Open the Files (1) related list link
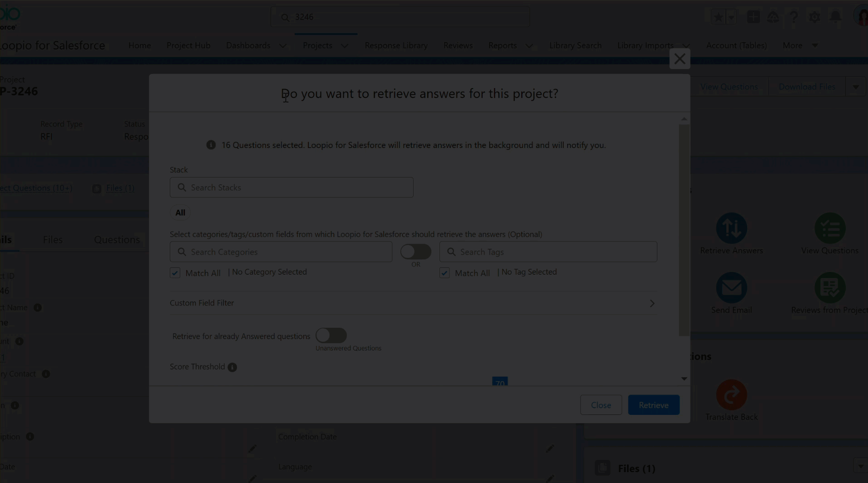 [120, 188]
